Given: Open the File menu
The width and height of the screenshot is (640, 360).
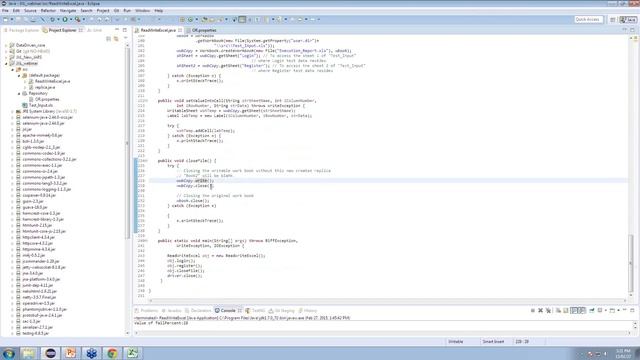Looking at the screenshot, I should (5, 11).
